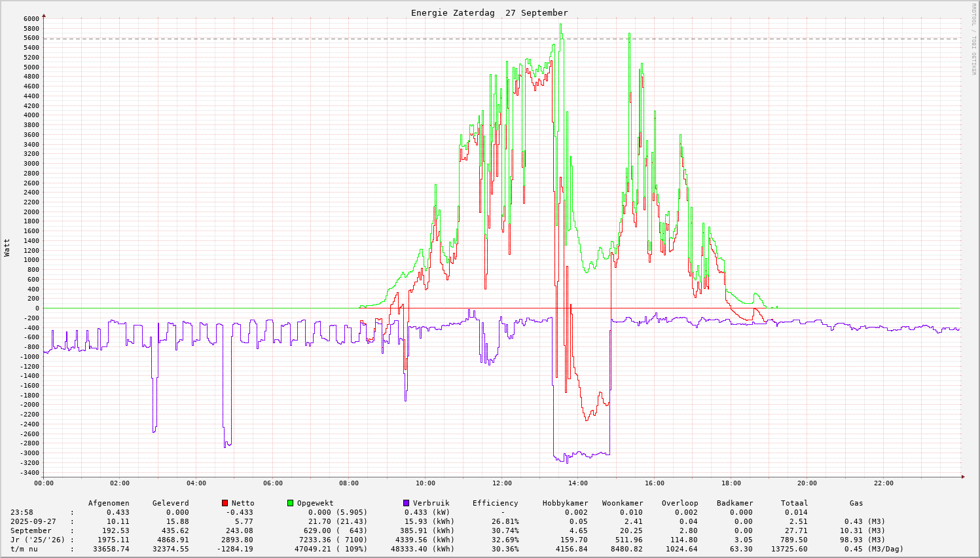This screenshot has width=980, height=558.
Task: Click the X-axis arrowhead at right end
Action: click(962, 477)
